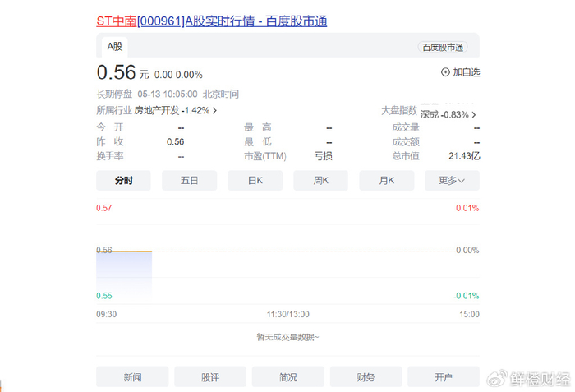Click the 0.57 upper price axis label
The image size is (575, 392).
pos(104,208)
